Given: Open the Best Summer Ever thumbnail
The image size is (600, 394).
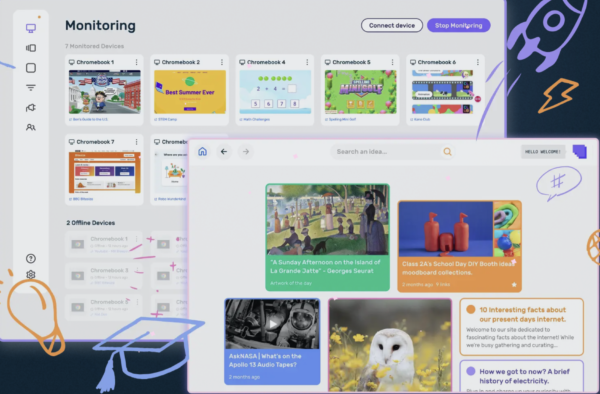Looking at the screenshot, I should [x=190, y=92].
